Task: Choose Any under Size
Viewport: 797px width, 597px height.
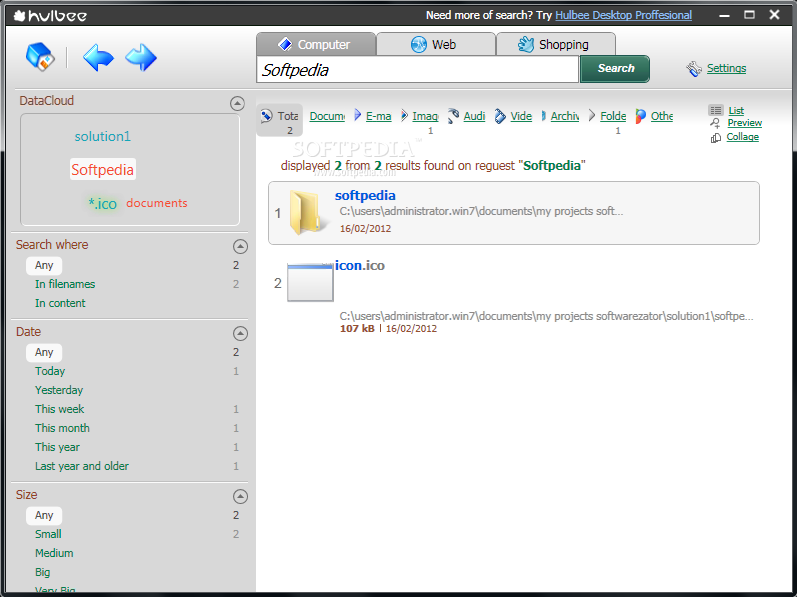Action: [x=44, y=515]
